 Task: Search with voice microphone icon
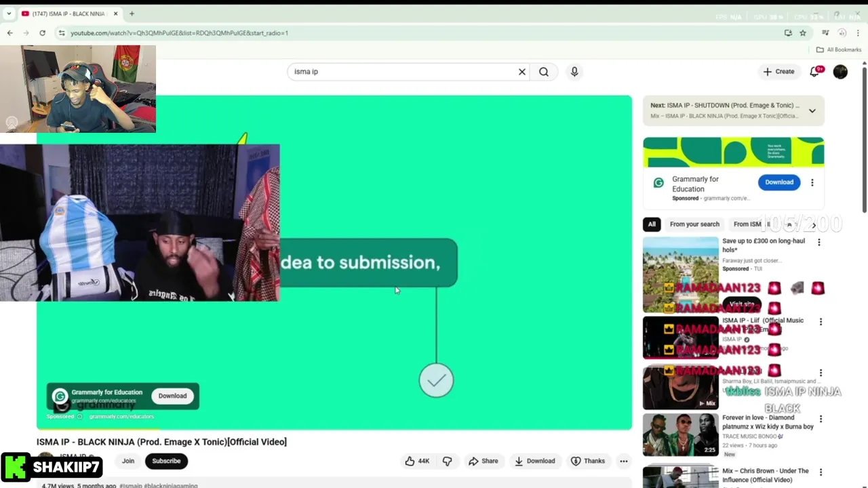(x=574, y=72)
